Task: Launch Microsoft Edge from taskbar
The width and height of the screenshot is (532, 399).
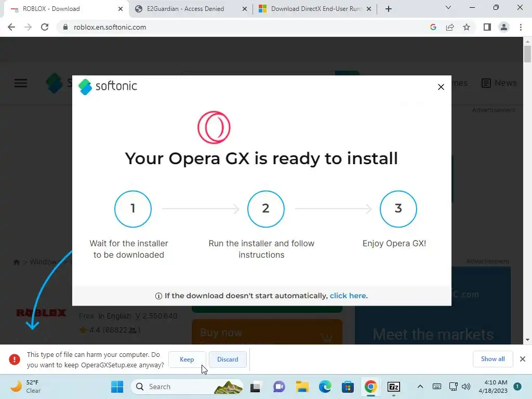Action: 325,387
